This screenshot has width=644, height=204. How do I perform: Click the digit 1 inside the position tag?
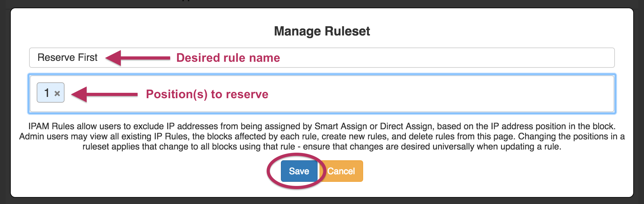[x=47, y=93]
